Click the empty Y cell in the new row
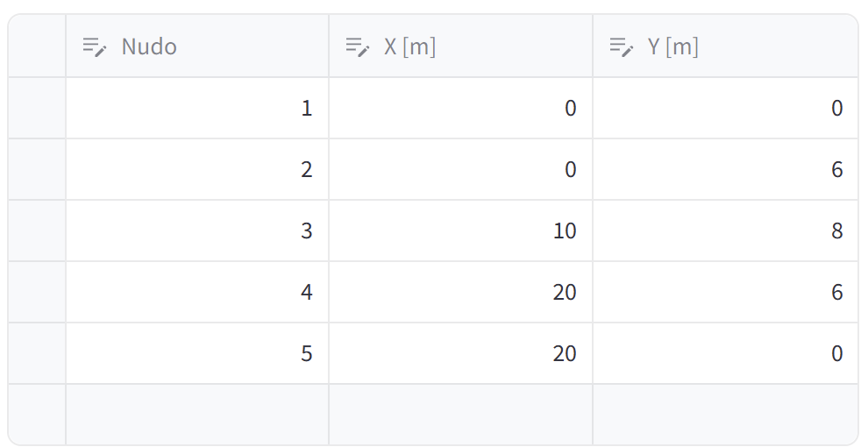Image resolution: width=868 pixels, height=447 pixels. (x=725, y=415)
